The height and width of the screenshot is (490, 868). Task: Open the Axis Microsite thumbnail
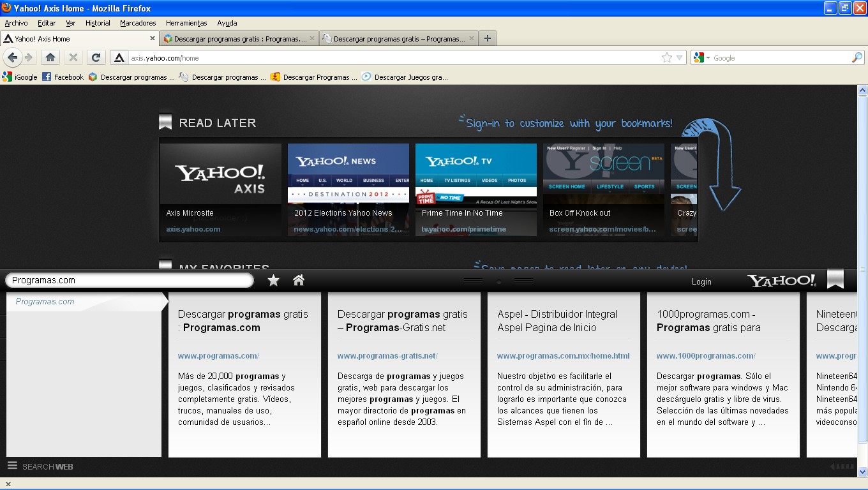click(220, 189)
